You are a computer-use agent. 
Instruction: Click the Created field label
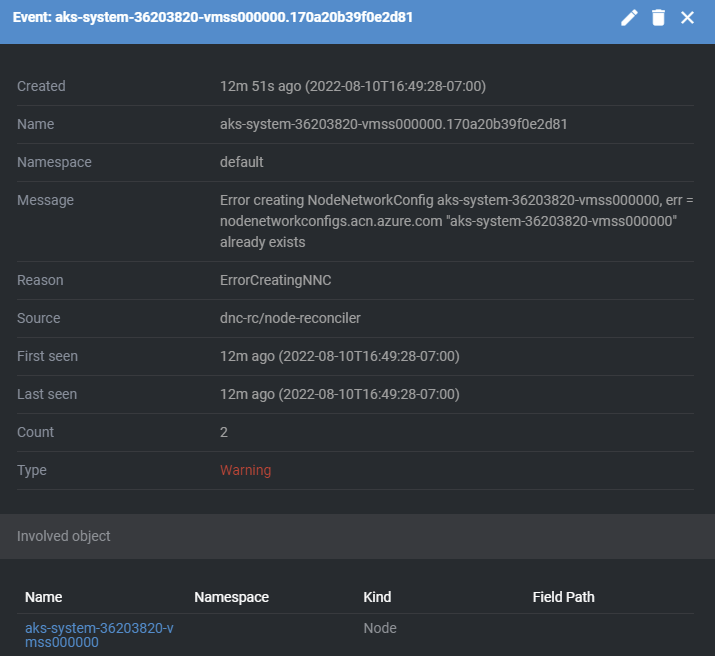tap(41, 86)
